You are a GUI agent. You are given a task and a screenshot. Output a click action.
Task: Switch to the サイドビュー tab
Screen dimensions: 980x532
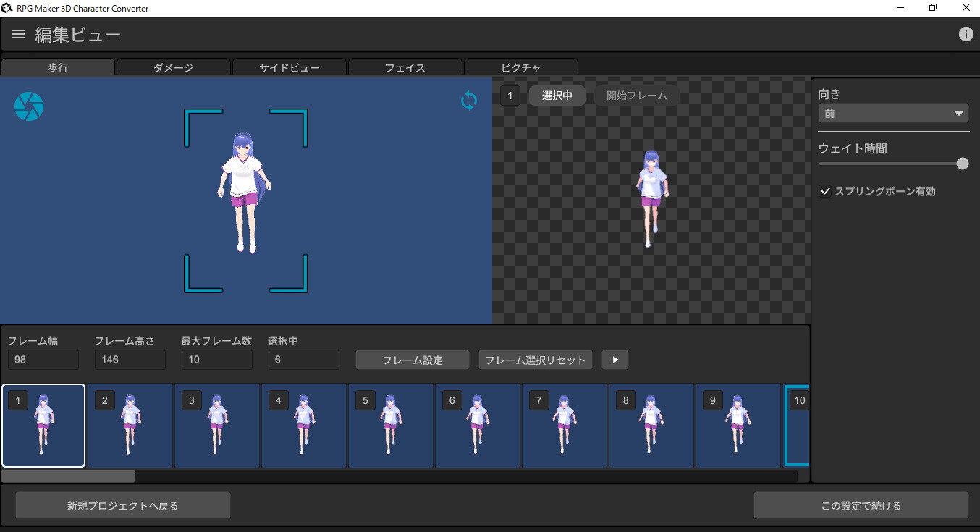[x=289, y=67]
